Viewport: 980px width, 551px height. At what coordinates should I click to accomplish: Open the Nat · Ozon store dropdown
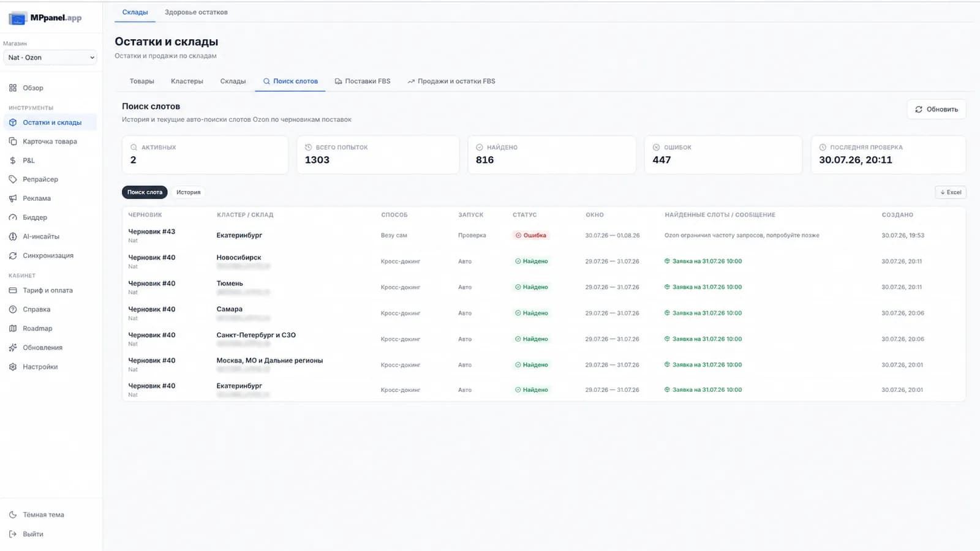[50, 58]
